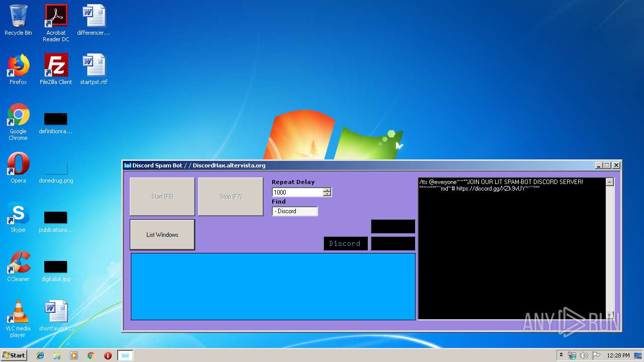
Task: Focus the Find text field
Action: (x=295, y=211)
